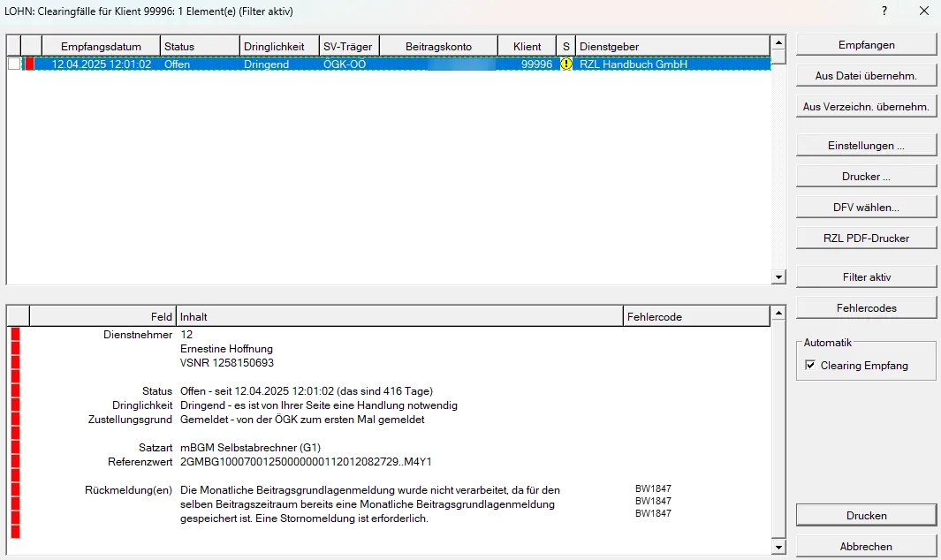Click the DFV wählen... button
The image size is (941, 560).
(866, 207)
